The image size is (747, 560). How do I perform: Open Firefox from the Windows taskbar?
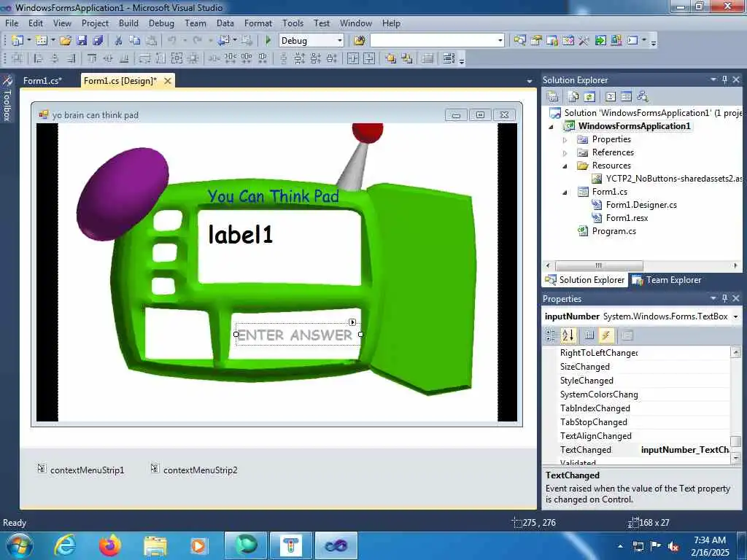(110, 545)
